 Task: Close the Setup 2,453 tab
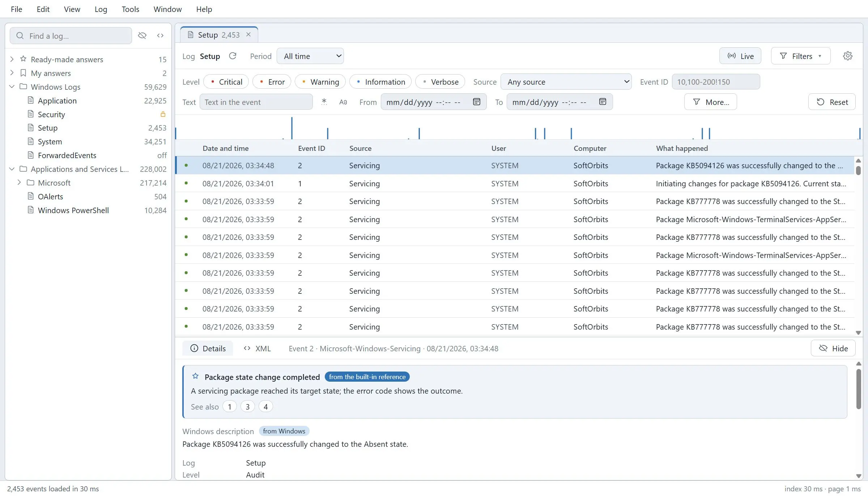tap(248, 35)
